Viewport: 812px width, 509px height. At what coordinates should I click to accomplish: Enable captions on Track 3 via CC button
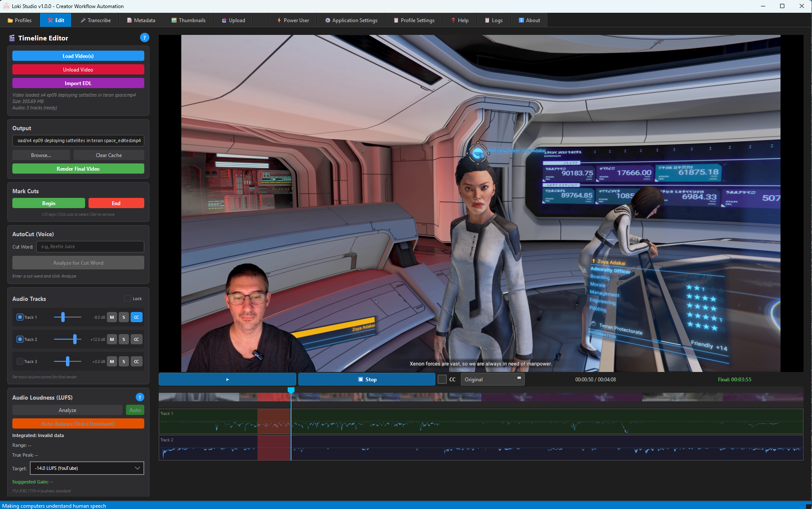point(136,361)
